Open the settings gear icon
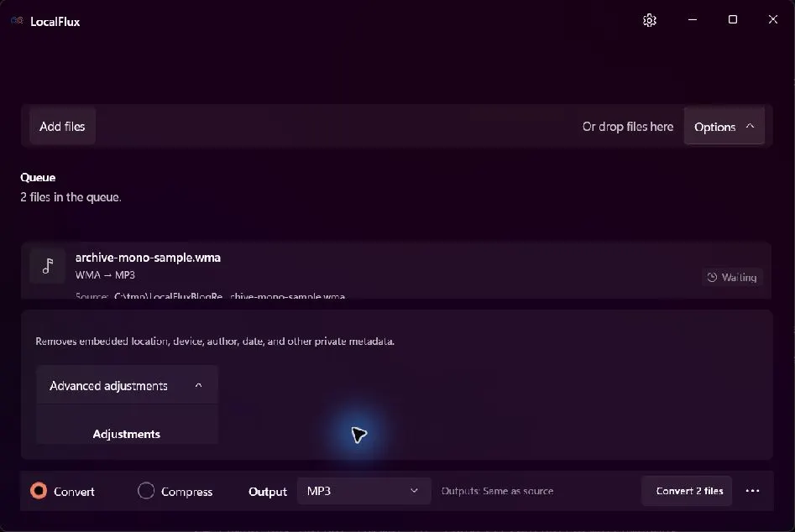The width and height of the screenshot is (795, 532). [x=650, y=20]
